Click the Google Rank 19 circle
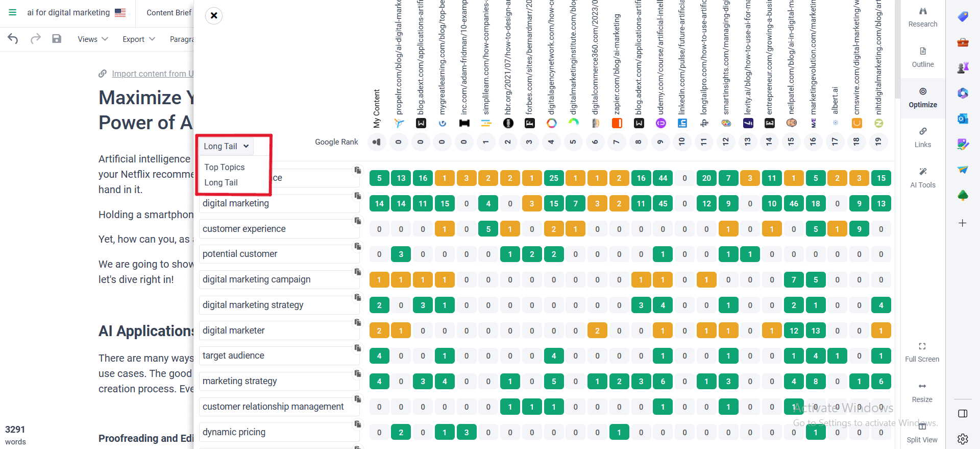 pos(878,141)
